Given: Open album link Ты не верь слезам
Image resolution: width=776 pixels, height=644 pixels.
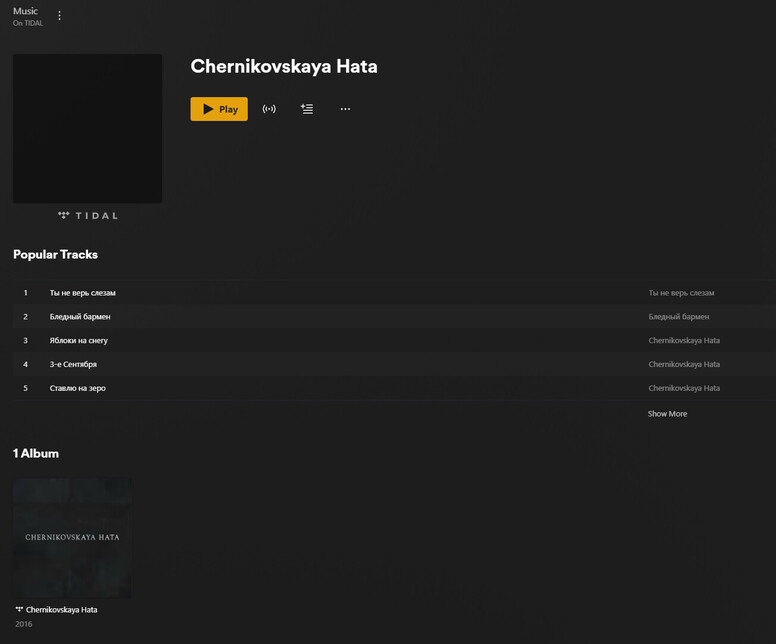Looking at the screenshot, I should coord(681,293).
